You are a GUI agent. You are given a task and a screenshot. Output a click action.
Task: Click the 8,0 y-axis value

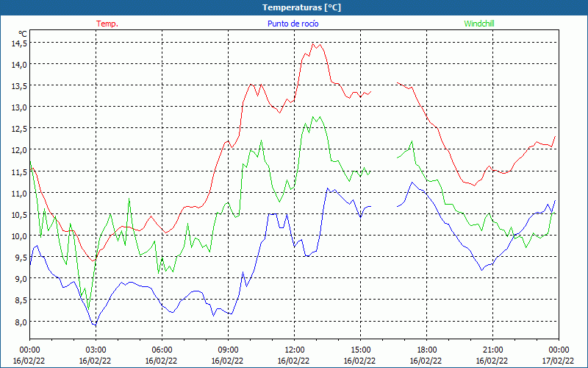(21, 322)
